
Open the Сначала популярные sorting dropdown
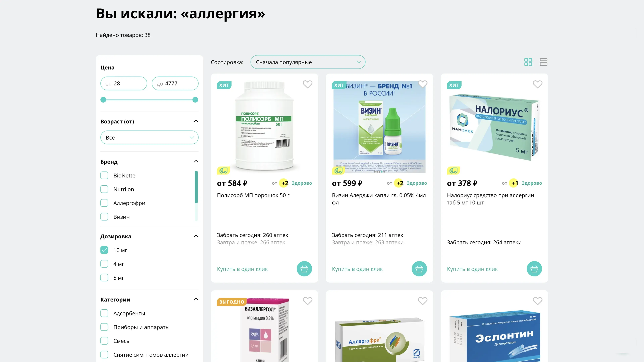[x=308, y=62]
